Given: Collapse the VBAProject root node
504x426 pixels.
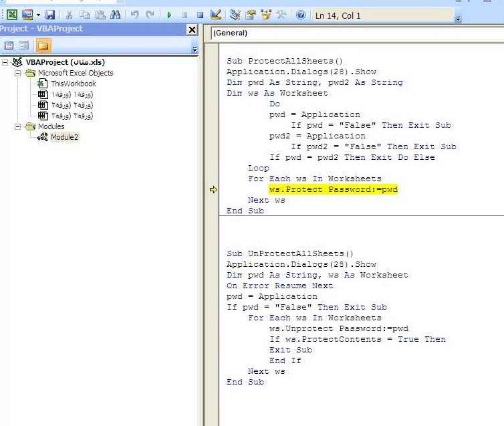Looking at the screenshot, I should pyautogui.click(x=5, y=62).
